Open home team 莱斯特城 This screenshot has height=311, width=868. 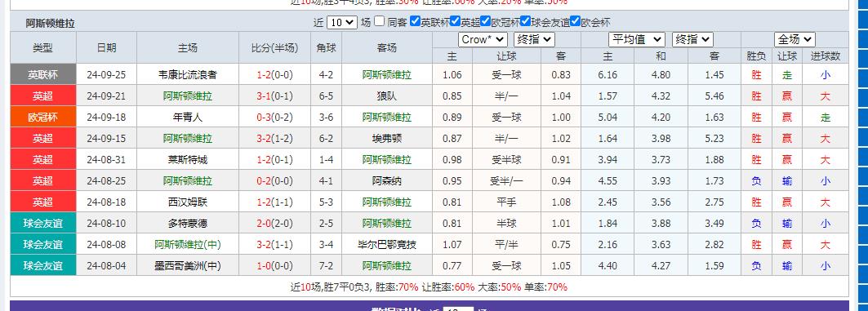188,160
